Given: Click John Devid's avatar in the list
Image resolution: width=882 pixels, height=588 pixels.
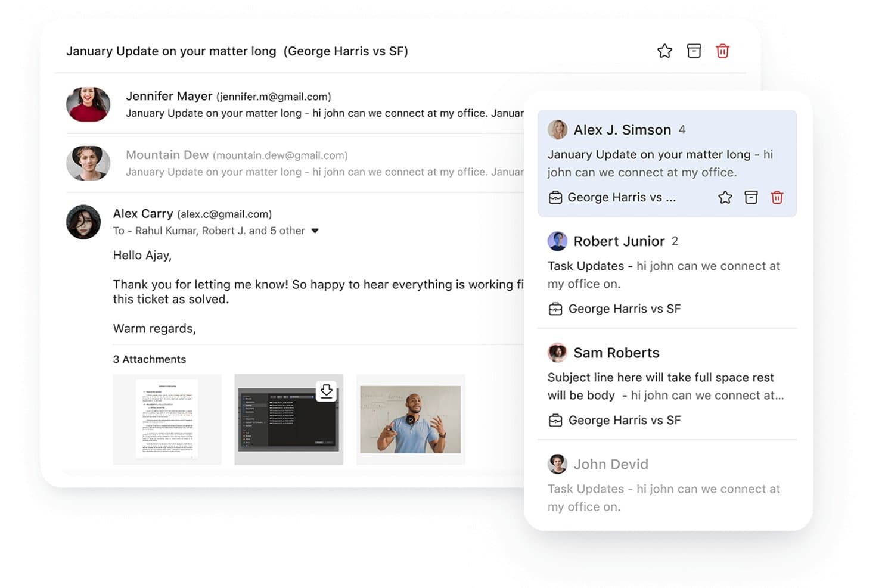Looking at the screenshot, I should point(557,463).
